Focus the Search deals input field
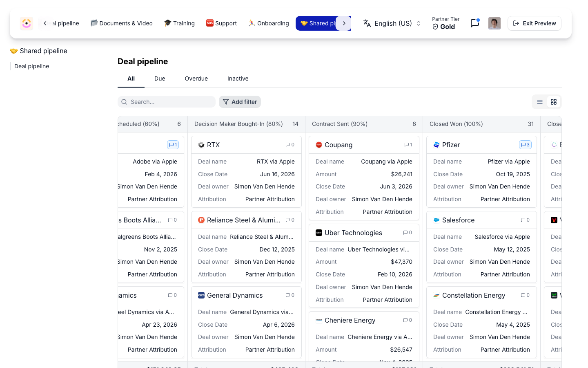The image size is (588, 368). [x=167, y=102]
